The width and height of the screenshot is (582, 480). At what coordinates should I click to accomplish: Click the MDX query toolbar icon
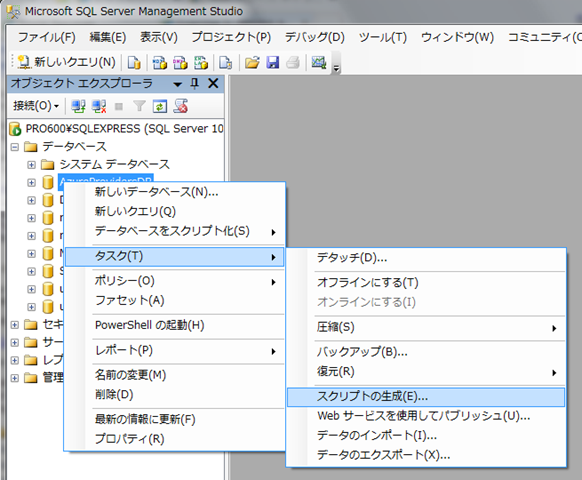160,63
